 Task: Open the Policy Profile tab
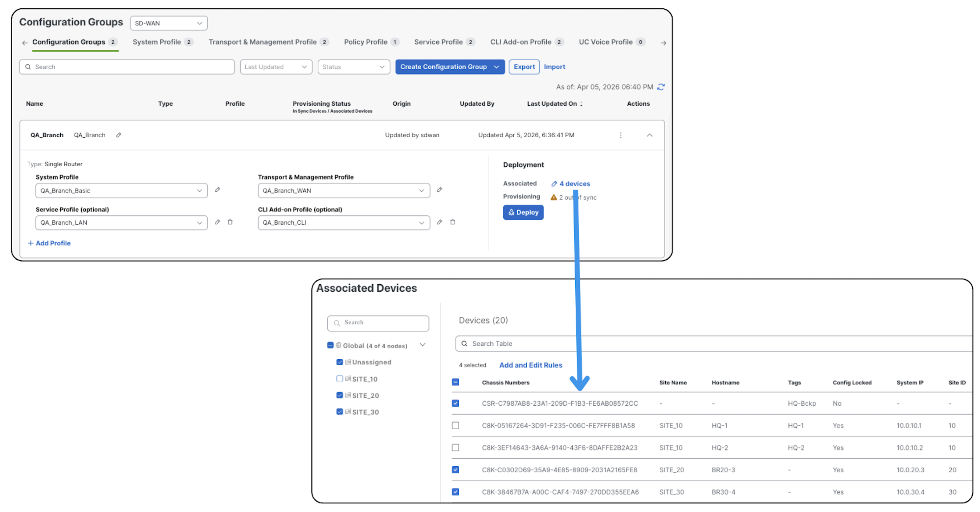click(365, 42)
